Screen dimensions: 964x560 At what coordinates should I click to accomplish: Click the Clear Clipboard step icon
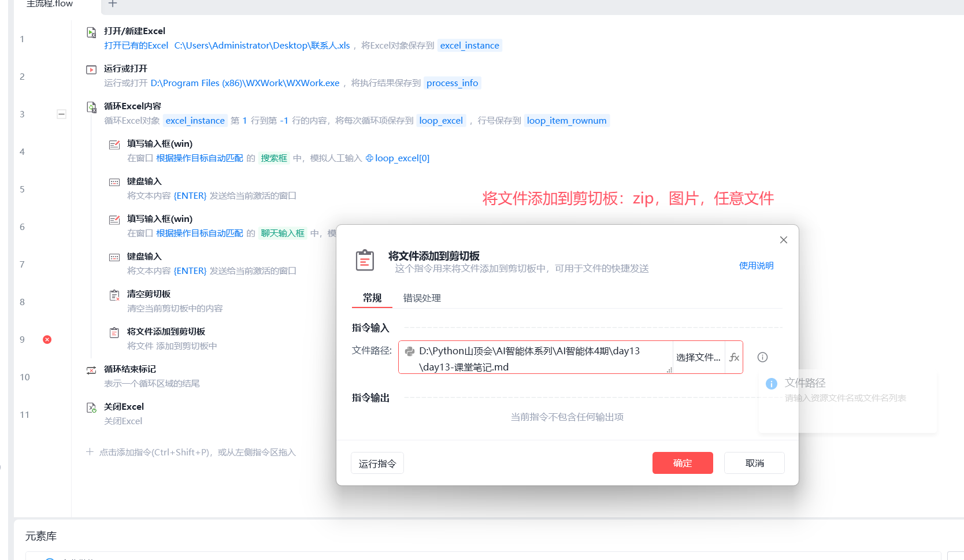click(x=114, y=295)
